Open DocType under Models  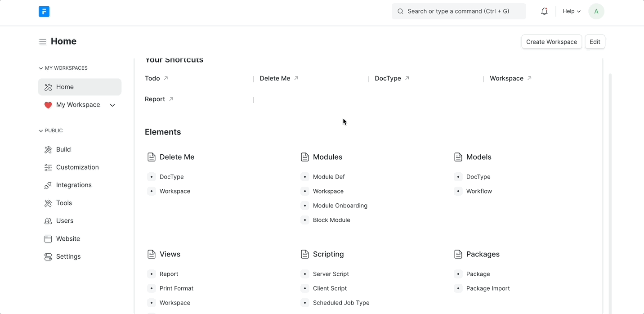478,177
